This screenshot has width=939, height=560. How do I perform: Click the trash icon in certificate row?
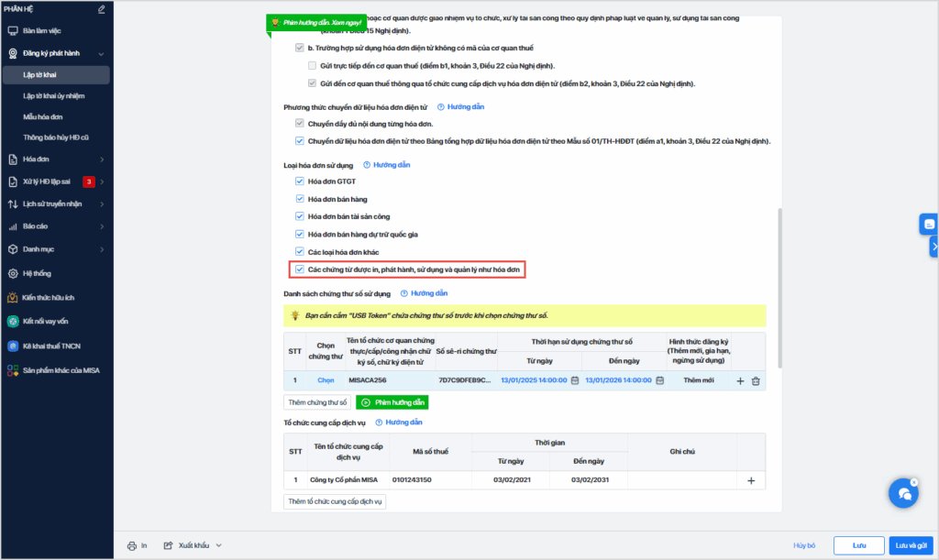pos(756,380)
